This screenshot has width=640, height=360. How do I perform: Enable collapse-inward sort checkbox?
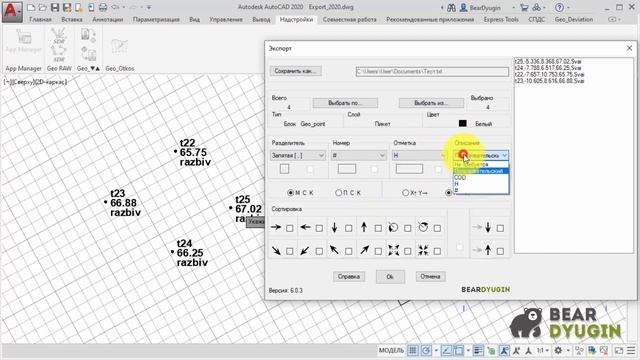(x=437, y=251)
